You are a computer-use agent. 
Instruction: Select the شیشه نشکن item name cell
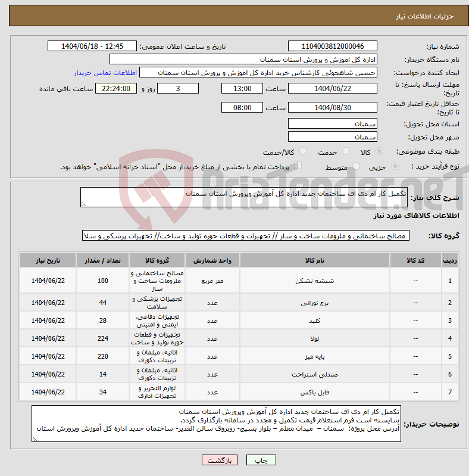point(315,281)
